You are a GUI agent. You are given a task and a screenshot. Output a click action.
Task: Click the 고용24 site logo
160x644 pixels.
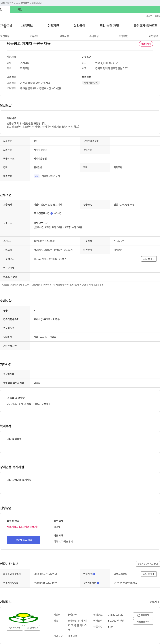pyautogui.click(x=6, y=26)
